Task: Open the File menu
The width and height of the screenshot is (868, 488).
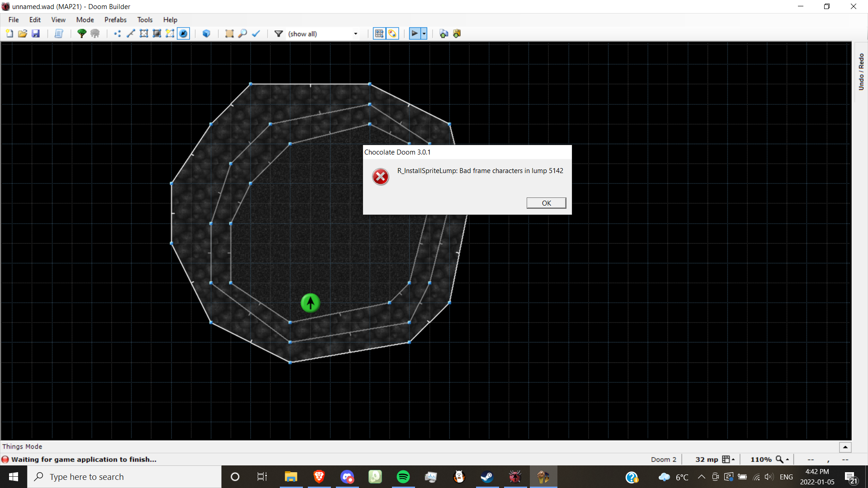Action: coord(14,19)
